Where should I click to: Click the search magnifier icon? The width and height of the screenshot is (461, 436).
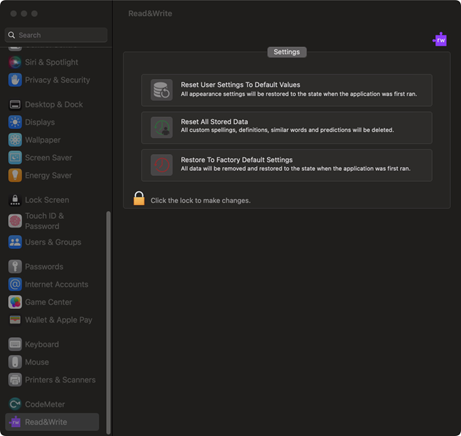click(x=12, y=35)
